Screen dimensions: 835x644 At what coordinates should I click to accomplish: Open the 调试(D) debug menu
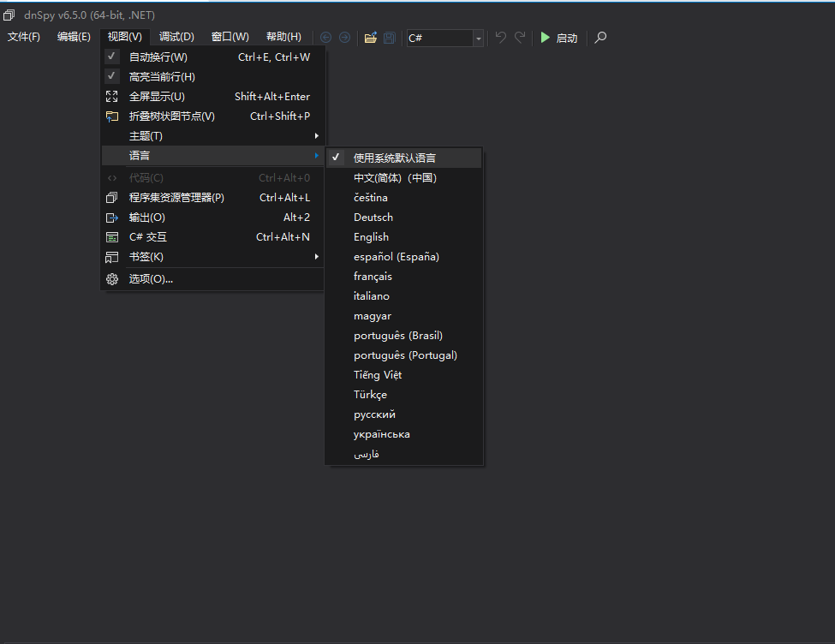[176, 37]
